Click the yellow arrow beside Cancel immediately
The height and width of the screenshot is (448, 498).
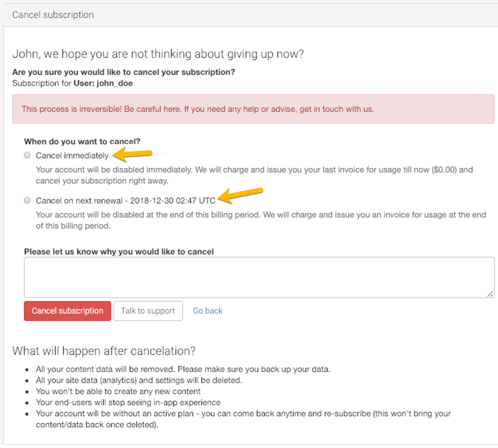coord(132,154)
